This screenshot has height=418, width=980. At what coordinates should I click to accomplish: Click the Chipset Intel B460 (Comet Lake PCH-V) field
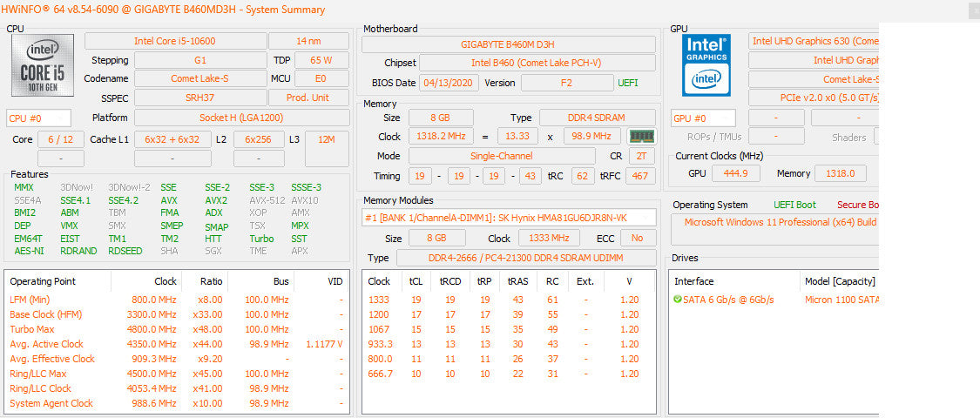click(x=537, y=63)
